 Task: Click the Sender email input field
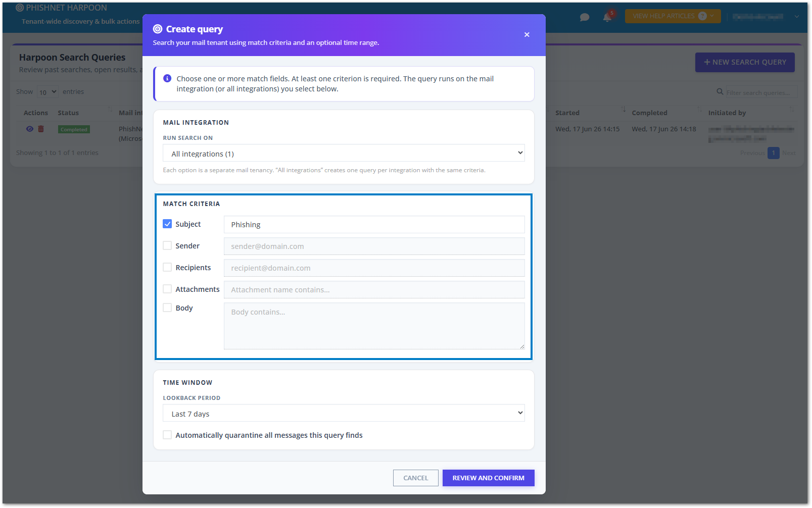[x=374, y=246]
